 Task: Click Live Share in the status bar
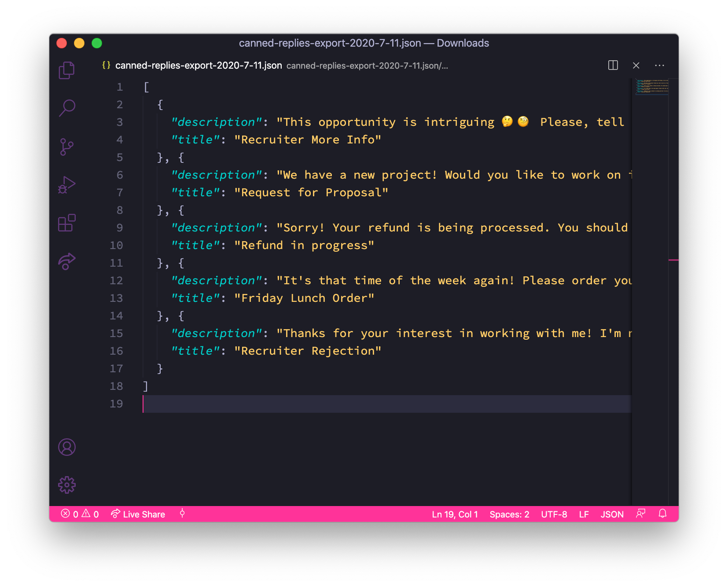tap(138, 514)
